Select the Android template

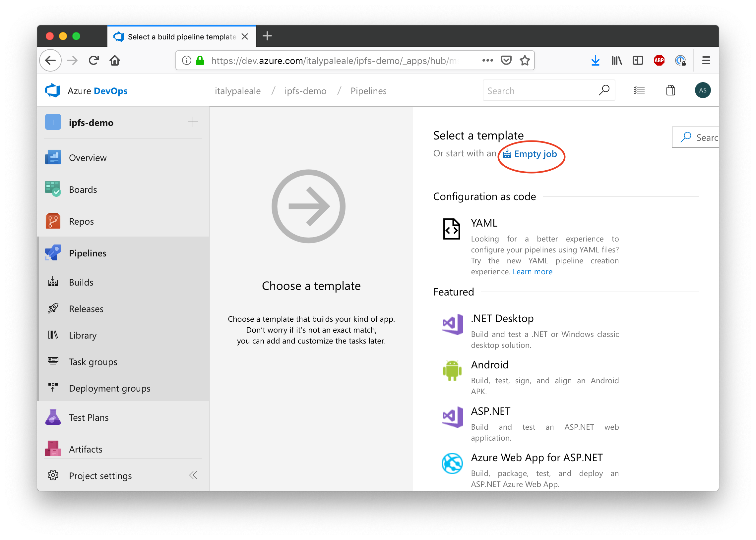pyautogui.click(x=489, y=365)
